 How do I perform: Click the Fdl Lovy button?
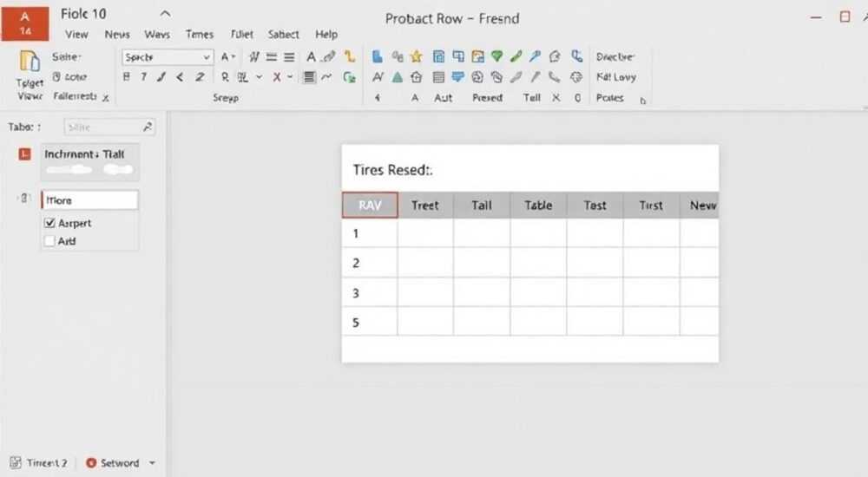[616, 77]
